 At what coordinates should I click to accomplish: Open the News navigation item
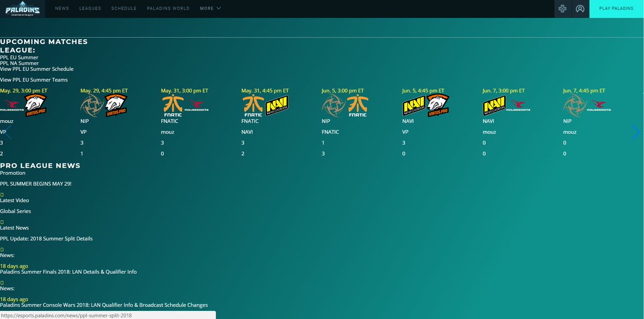[x=62, y=9]
